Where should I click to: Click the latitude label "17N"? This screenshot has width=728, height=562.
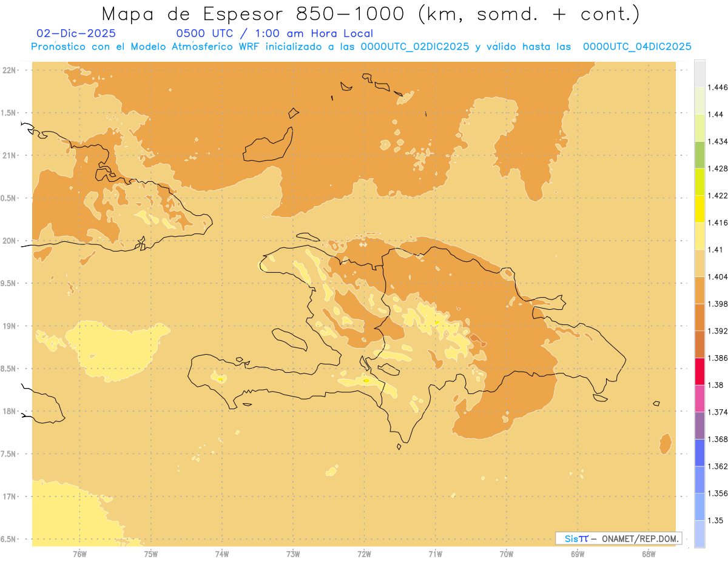point(9,497)
